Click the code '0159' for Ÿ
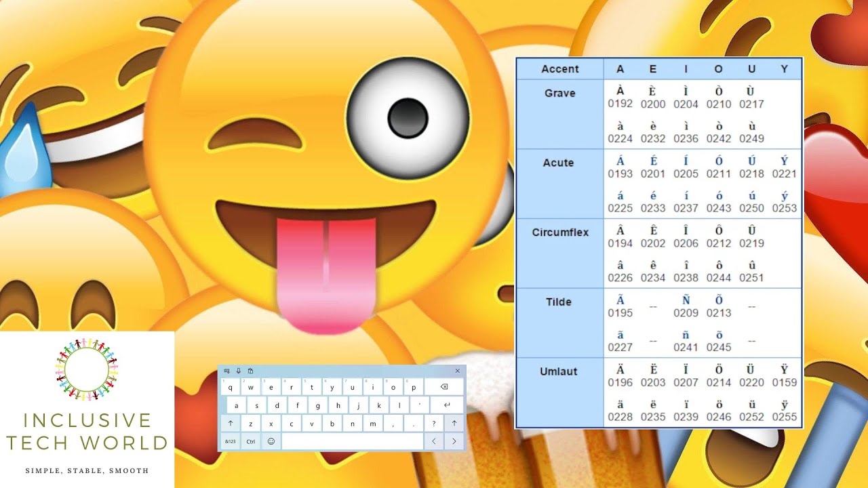Image resolution: width=868 pixels, height=488 pixels. (x=785, y=382)
